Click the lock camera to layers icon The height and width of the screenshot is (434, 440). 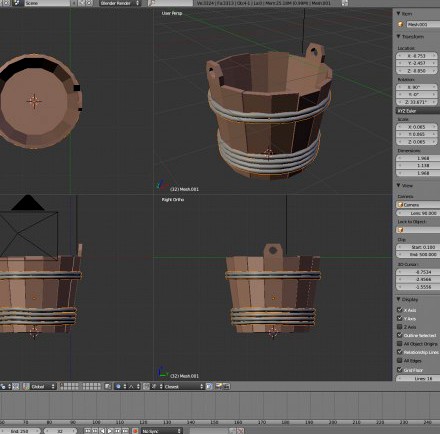[108, 386]
